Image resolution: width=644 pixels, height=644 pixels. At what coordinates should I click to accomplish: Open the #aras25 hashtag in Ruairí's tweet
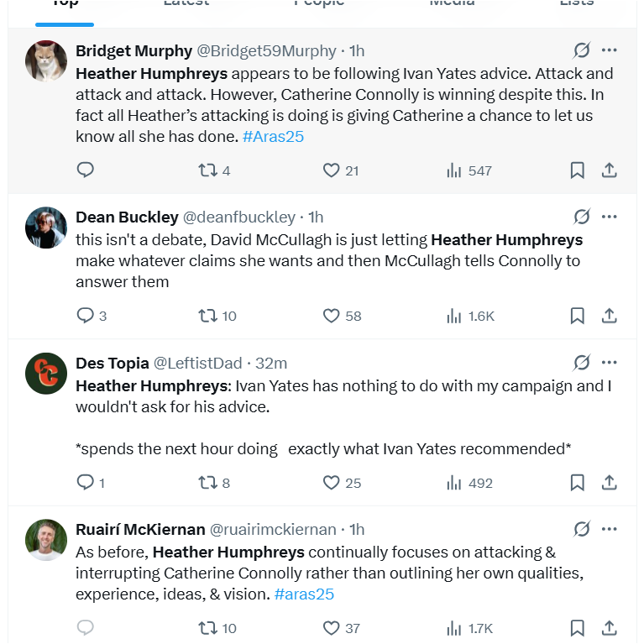(x=305, y=594)
